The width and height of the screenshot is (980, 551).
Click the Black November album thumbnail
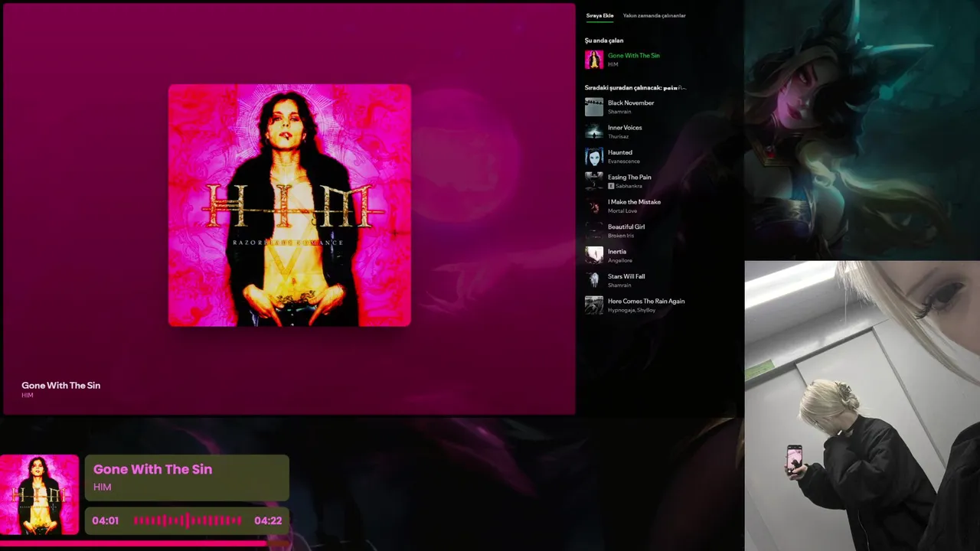[594, 107]
